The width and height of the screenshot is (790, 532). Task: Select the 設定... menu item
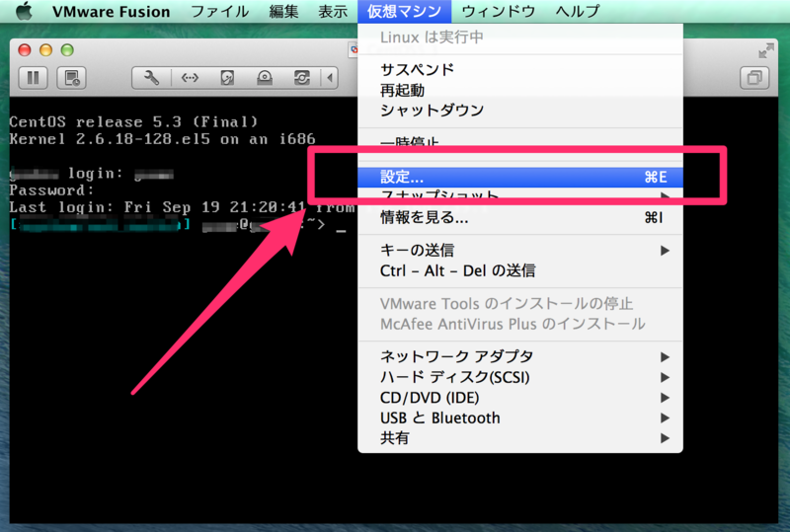click(x=520, y=177)
